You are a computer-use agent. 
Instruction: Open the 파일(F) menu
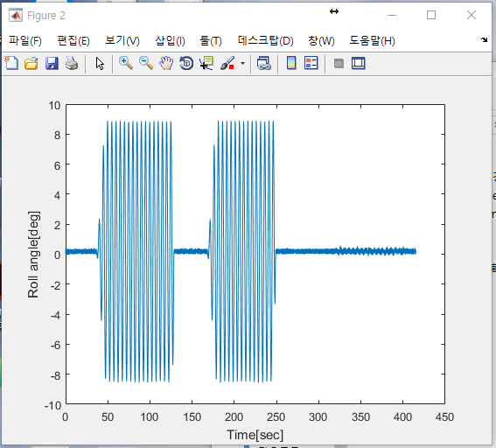coord(25,40)
